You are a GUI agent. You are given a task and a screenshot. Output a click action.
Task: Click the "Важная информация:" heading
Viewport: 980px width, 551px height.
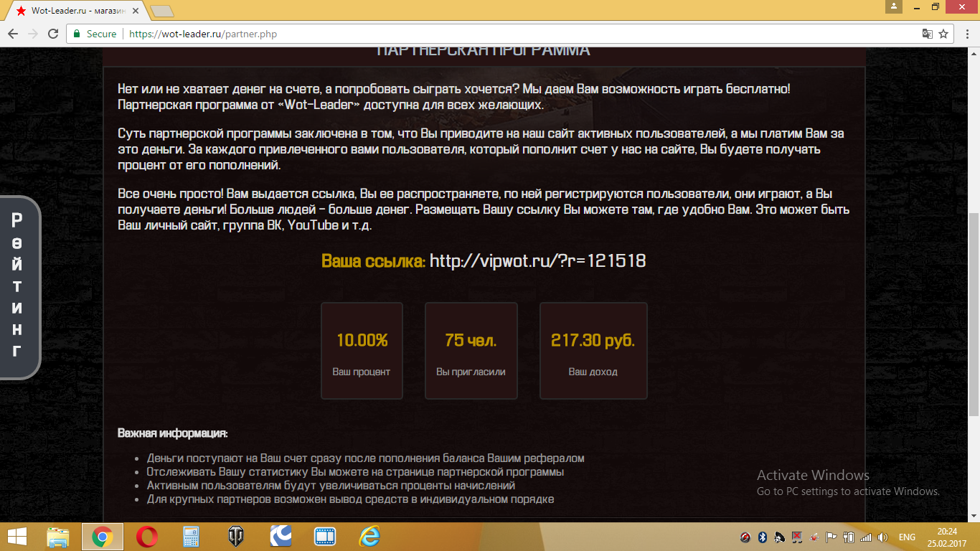173,433
